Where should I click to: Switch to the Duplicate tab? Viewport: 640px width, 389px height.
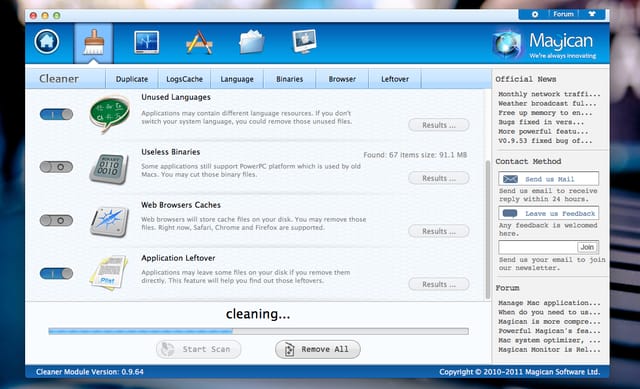coord(132,79)
